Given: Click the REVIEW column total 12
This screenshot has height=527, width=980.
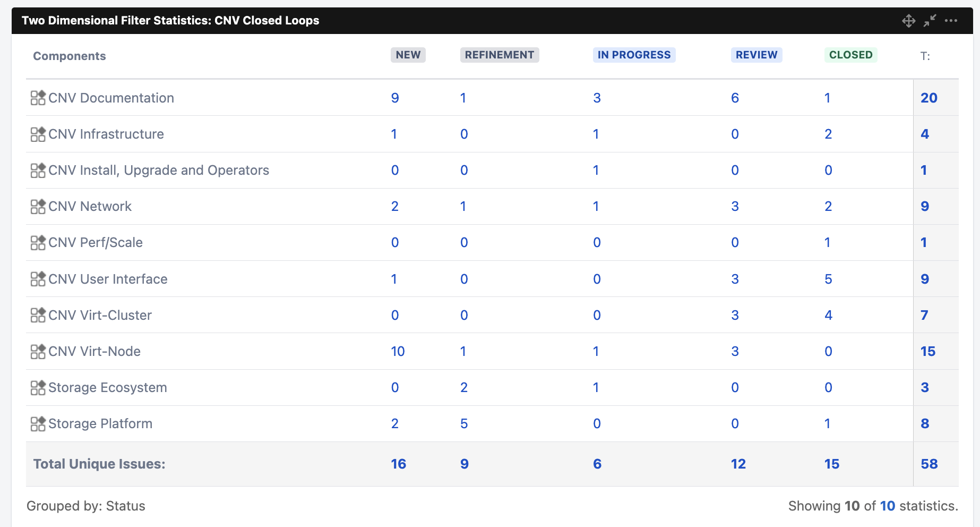Looking at the screenshot, I should click(738, 464).
